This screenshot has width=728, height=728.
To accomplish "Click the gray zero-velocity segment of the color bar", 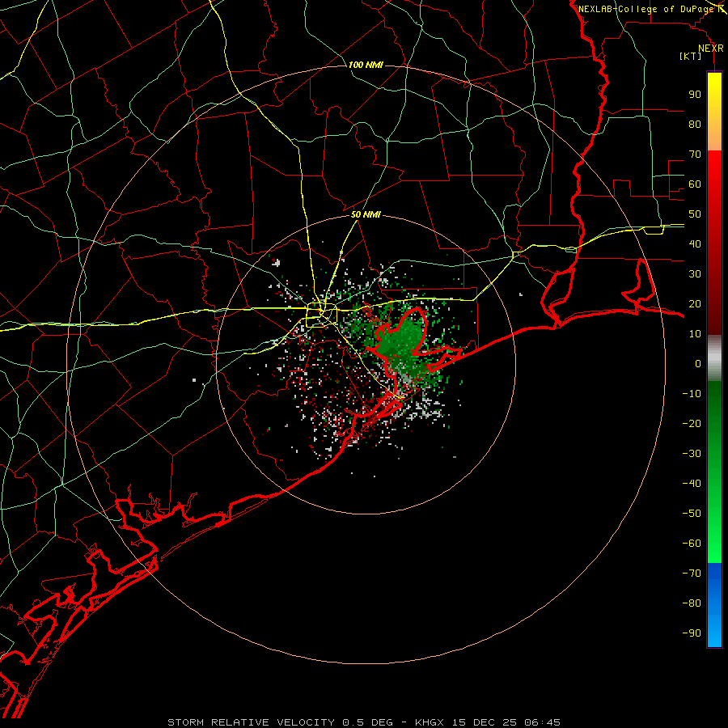I will pos(714,358).
